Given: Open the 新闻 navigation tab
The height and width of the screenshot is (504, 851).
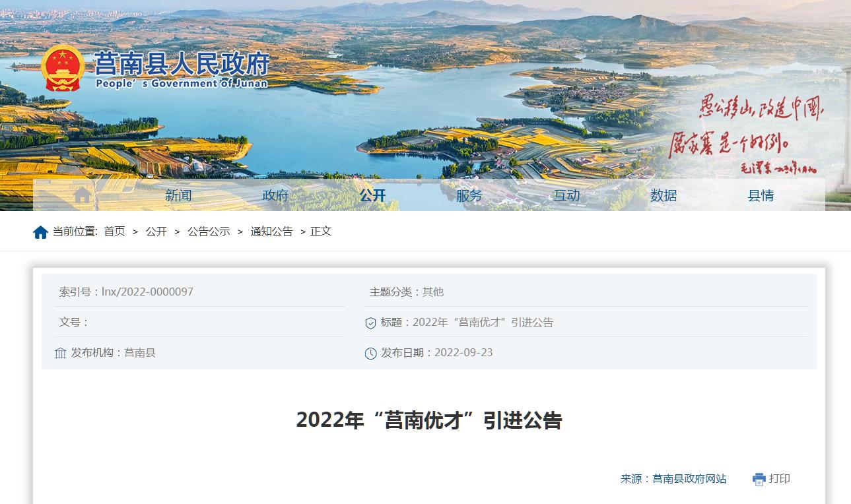Looking at the screenshot, I should pyautogui.click(x=178, y=195).
